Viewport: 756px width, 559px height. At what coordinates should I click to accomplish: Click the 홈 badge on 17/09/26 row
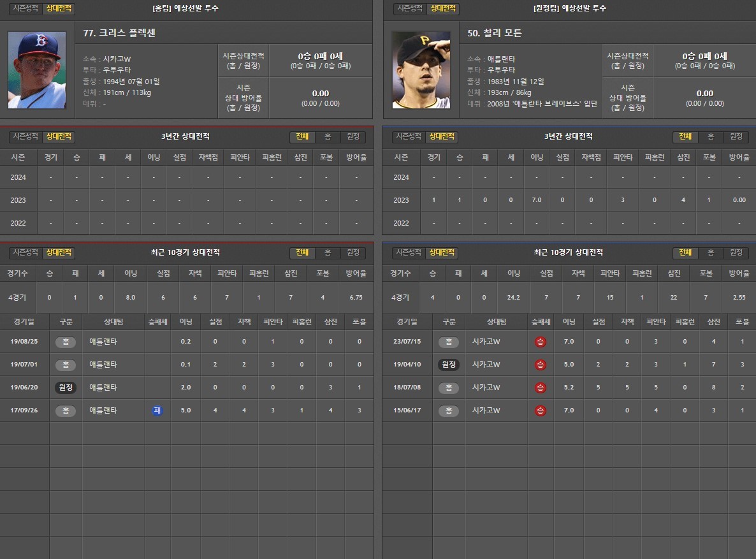(66, 410)
